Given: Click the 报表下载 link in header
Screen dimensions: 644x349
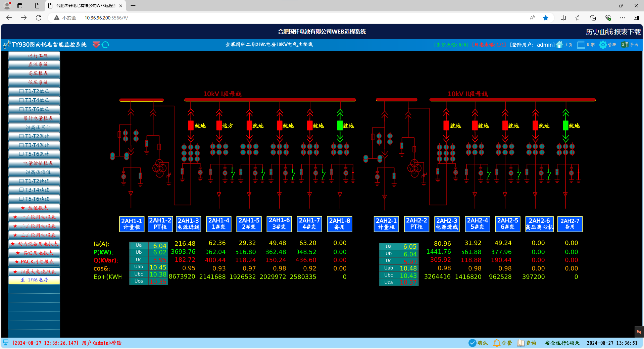Looking at the screenshot, I should pos(628,32).
